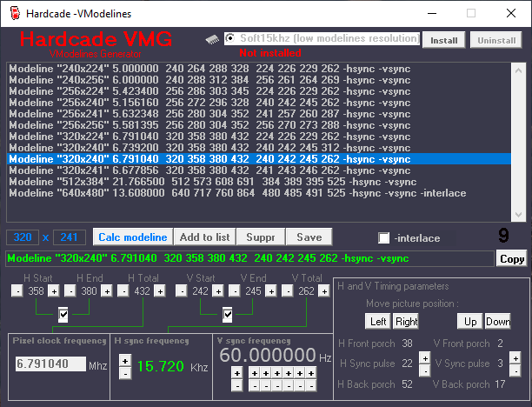Minimize the Hardcade -VModelines window
532x407 pixels.
432,13
